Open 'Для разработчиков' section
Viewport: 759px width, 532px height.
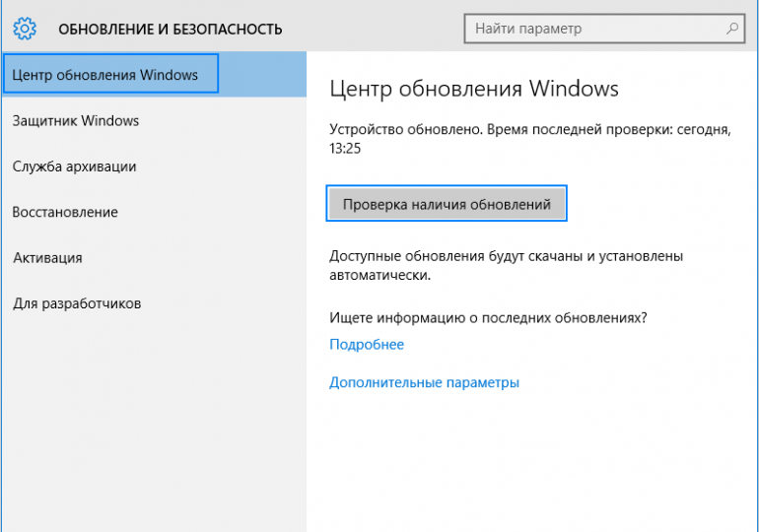tap(154, 303)
